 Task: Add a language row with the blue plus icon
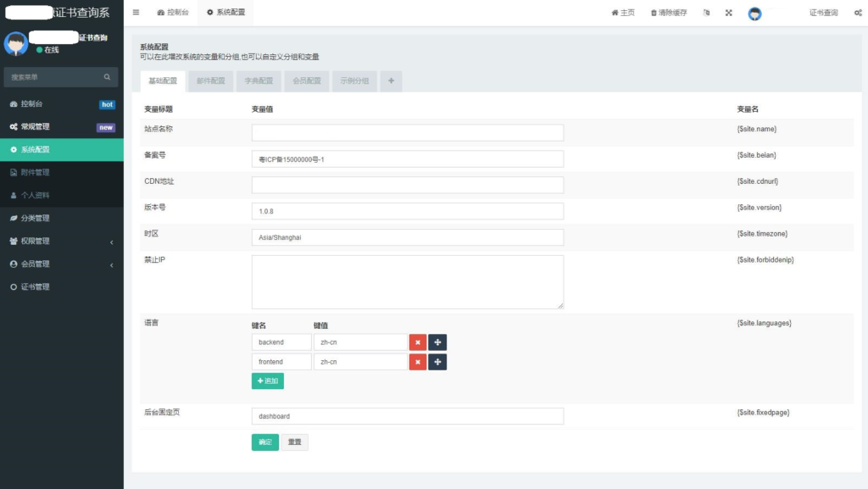click(x=437, y=342)
